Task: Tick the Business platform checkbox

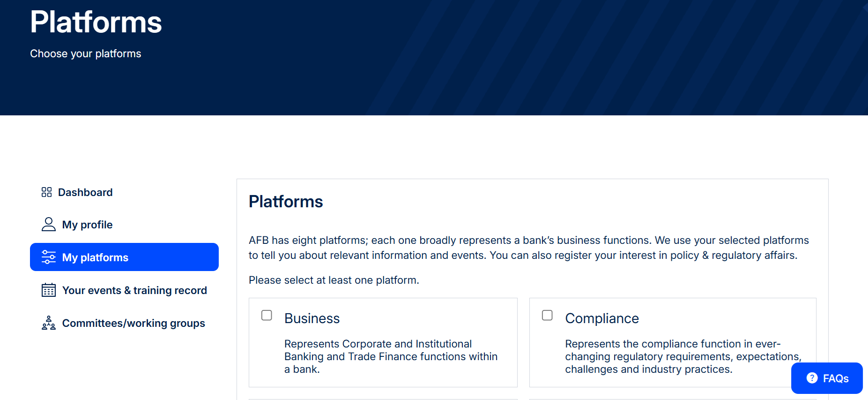Action: (x=267, y=315)
